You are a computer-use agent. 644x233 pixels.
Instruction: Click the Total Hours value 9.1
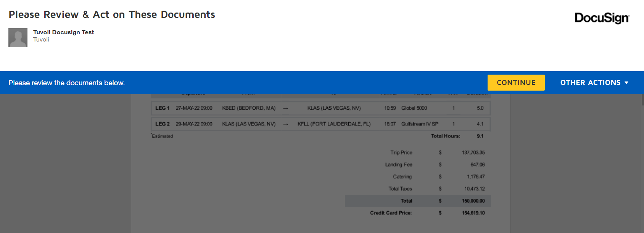(480, 136)
